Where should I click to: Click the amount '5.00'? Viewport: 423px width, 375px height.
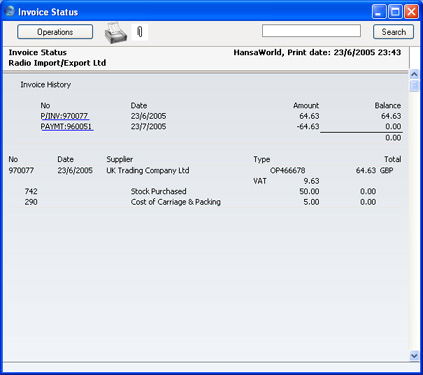pyautogui.click(x=311, y=202)
